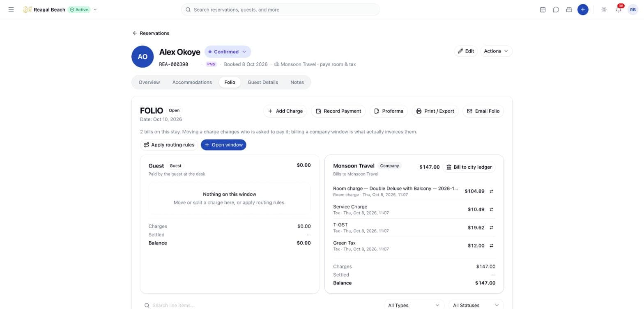644x309 pixels.
Task: Click the Open window button
Action: 223,145
